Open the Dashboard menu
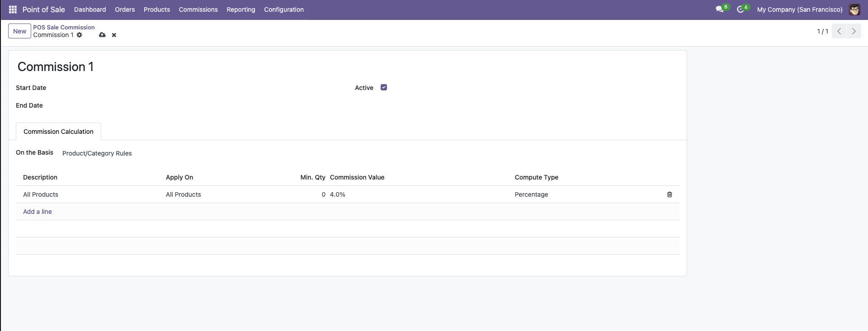Image resolution: width=868 pixels, height=331 pixels. tap(90, 9)
